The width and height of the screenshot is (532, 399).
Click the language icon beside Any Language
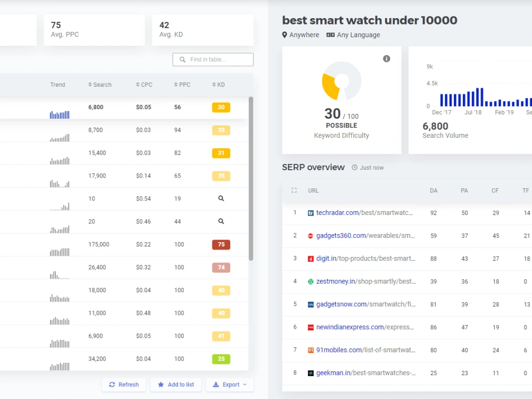click(330, 35)
